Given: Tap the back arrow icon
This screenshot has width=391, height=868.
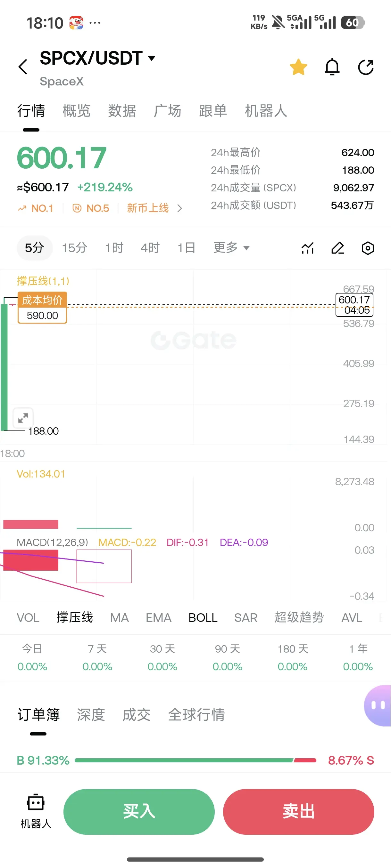Looking at the screenshot, I should pos(23,67).
